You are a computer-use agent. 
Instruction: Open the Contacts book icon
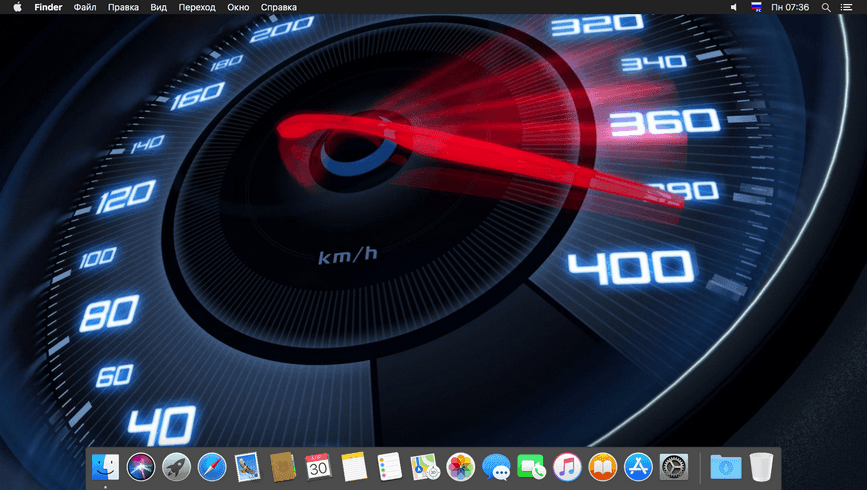(283, 467)
